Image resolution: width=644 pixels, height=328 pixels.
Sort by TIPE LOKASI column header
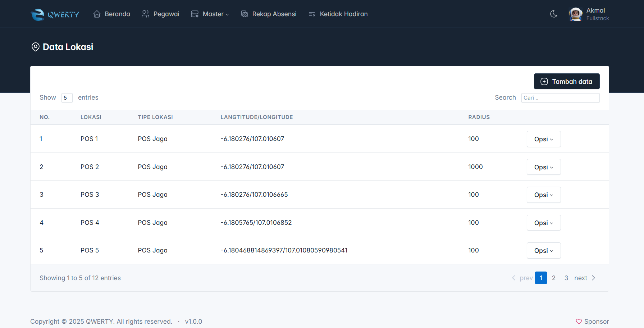[155, 117]
